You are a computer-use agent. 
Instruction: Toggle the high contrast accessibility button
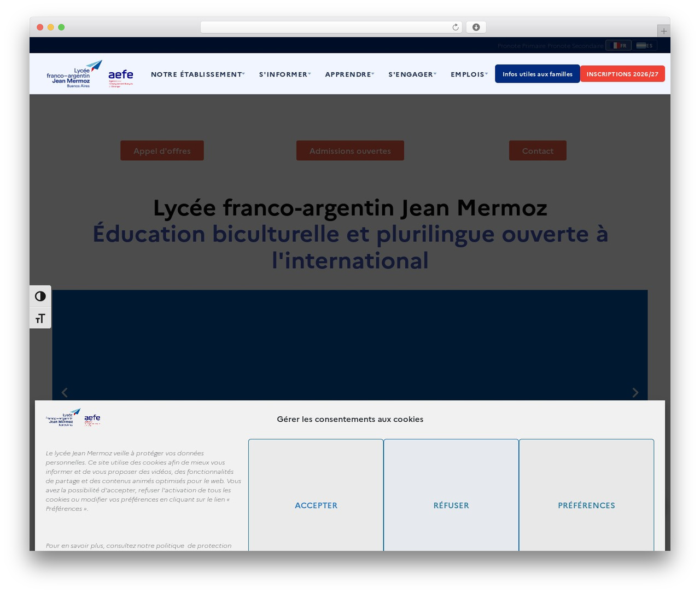click(40, 296)
